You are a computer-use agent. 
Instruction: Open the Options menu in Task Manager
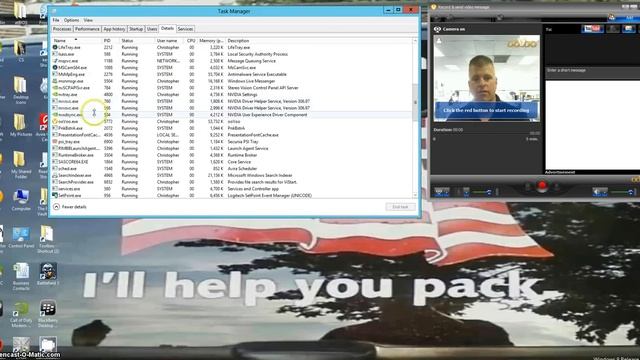[71, 20]
